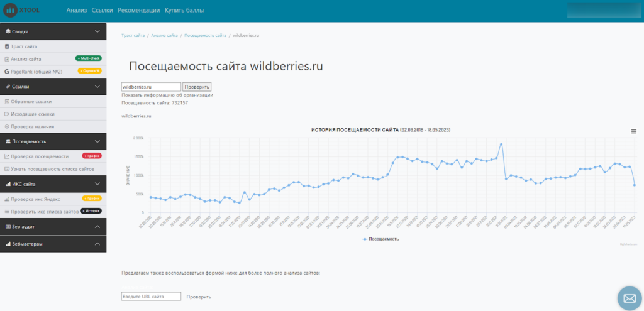Click Посещаемость сайта breadcrumb link
Viewport: 644px width, 311px height.
tap(206, 36)
